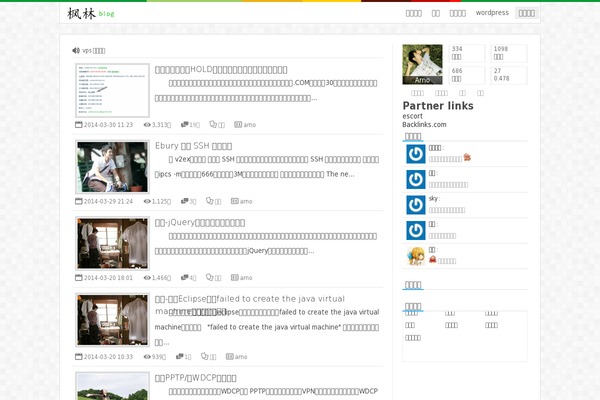Visit the Backlinks.com partner link

click(424, 124)
